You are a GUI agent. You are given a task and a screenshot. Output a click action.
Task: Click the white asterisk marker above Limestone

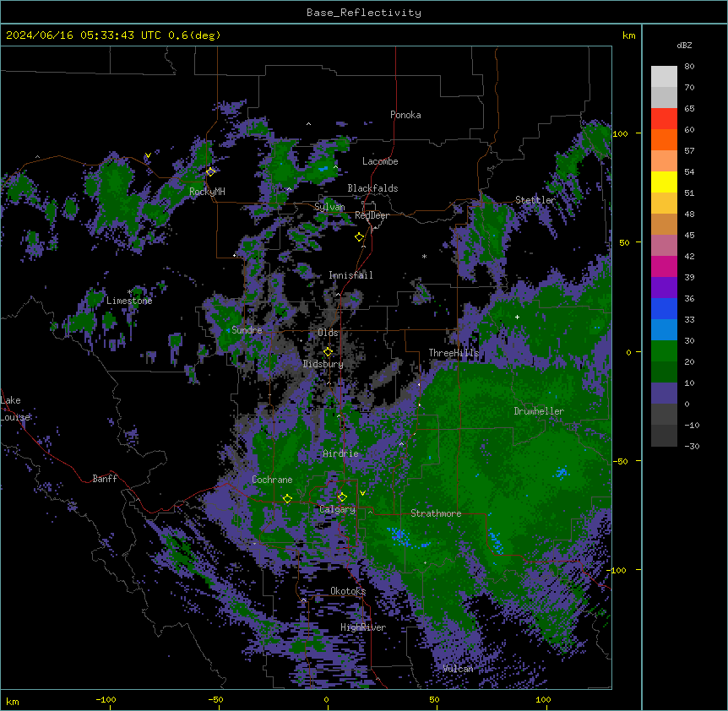tap(129, 291)
